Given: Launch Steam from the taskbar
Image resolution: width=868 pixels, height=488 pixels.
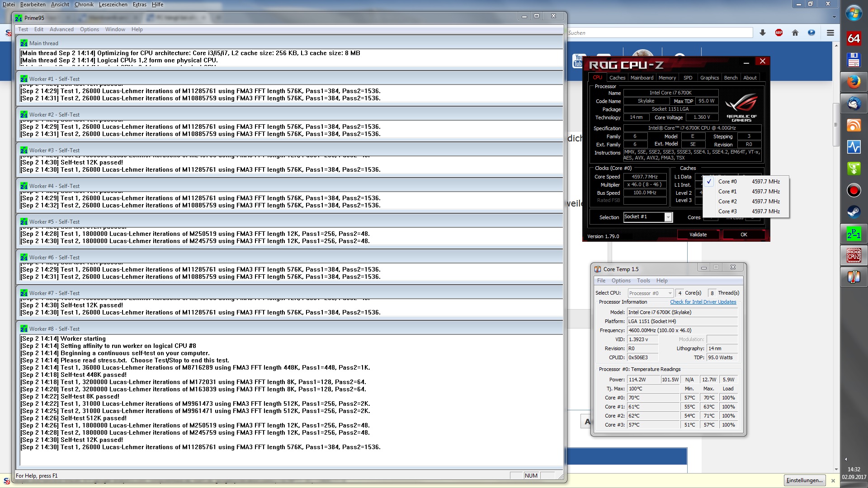Looking at the screenshot, I should point(854,212).
